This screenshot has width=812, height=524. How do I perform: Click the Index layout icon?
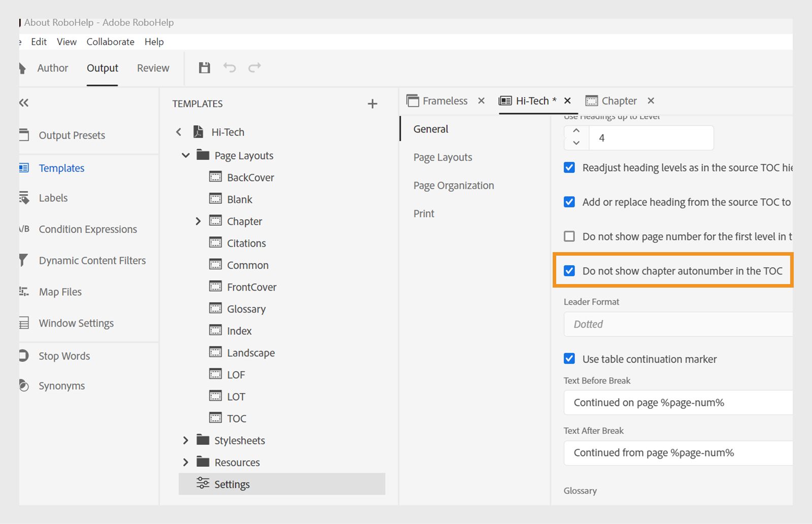[216, 330]
